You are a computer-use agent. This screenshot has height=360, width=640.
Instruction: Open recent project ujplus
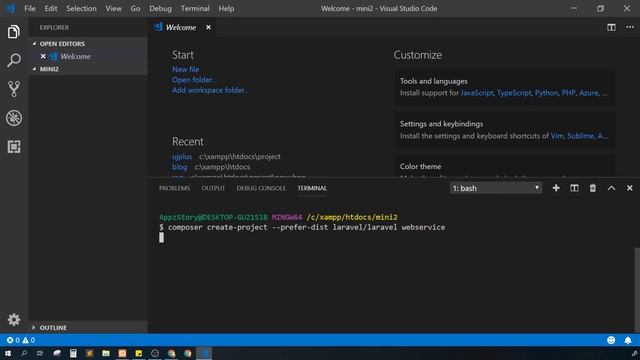(x=182, y=156)
